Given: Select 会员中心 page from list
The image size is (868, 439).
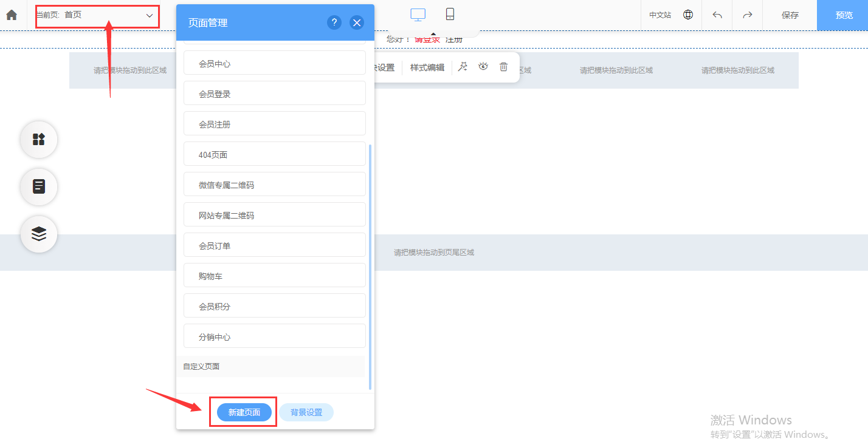Looking at the screenshot, I should (x=274, y=63).
